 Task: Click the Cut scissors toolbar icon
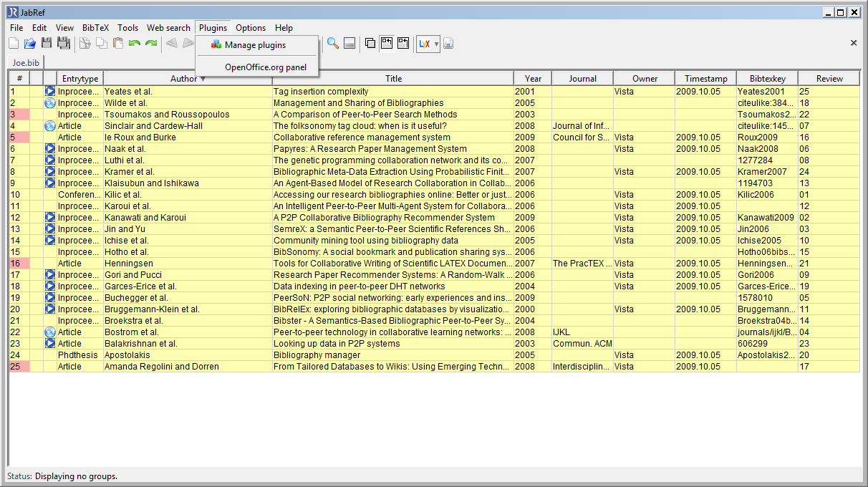point(85,44)
